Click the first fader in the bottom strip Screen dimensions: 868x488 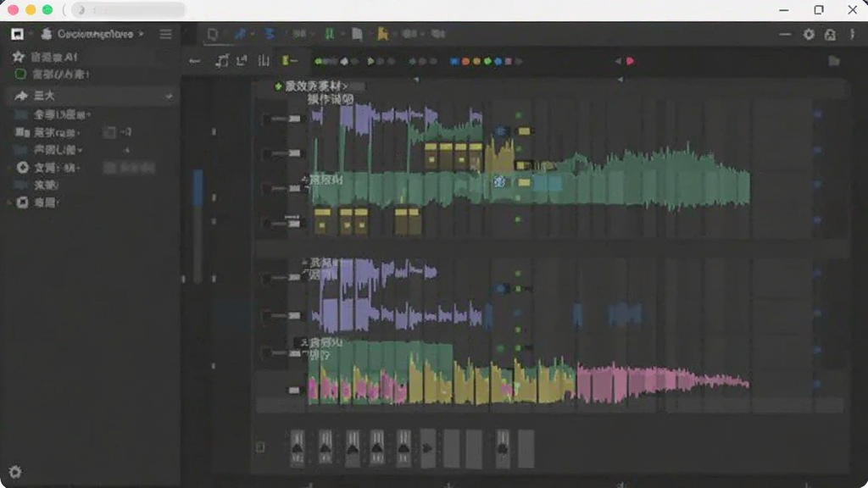click(x=298, y=447)
